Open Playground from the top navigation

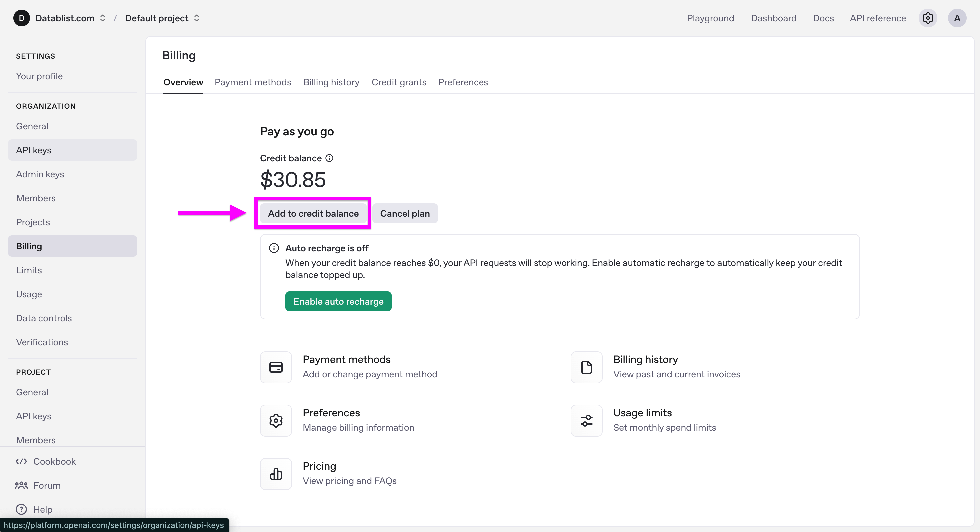click(710, 18)
